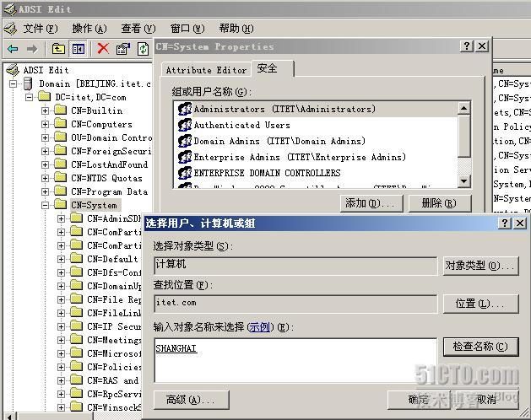531x420 pixels.
Task: Select the CN=Dfs-Configuration tree item
Action: [x=114, y=272]
